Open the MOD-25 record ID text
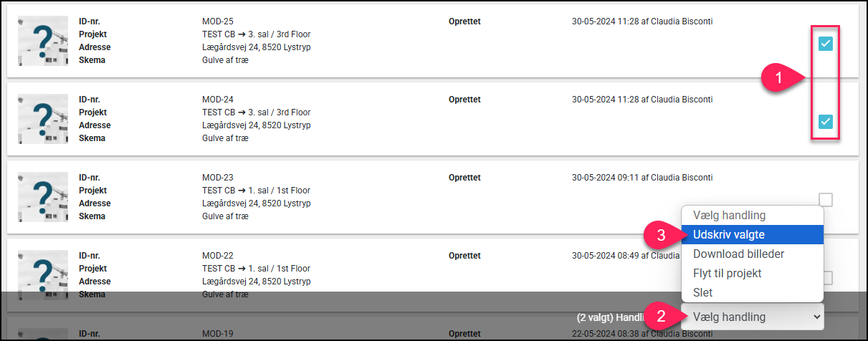The image size is (868, 341). (218, 21)
